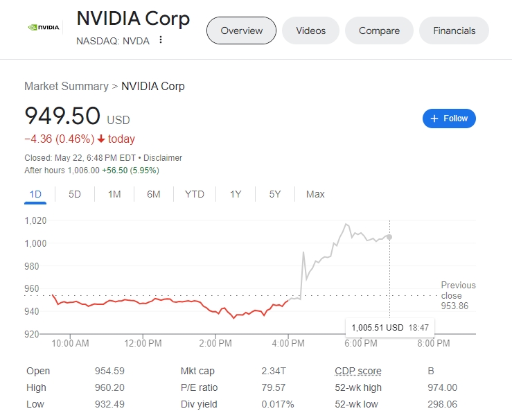This screenshot has height=420, width=512.
Task: Switch chart to 5D range
Action: [x=74, y=194]
